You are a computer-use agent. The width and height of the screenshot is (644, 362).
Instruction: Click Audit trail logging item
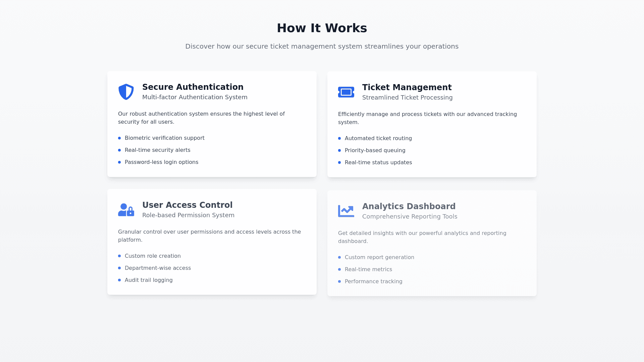click(x=149, y=280)
